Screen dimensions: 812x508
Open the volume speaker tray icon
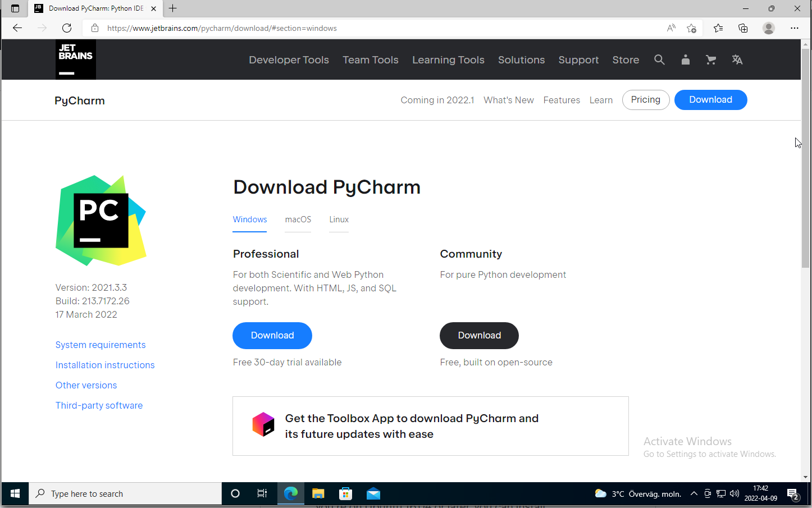(x=734, y=493)
